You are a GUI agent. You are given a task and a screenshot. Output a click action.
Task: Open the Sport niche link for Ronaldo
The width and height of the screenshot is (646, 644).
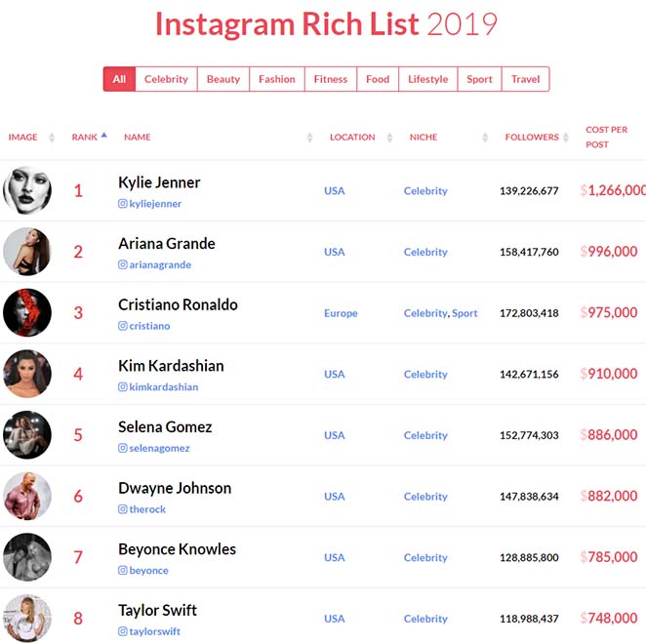464,313
